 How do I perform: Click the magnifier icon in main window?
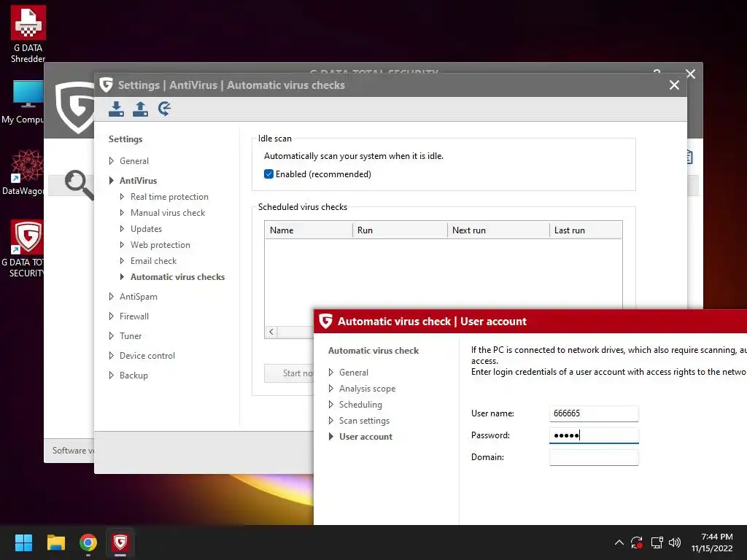click(79, 184)
